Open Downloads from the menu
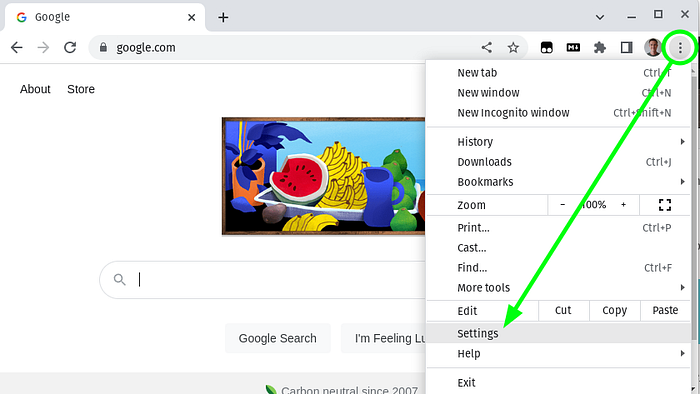 point(558,162)
